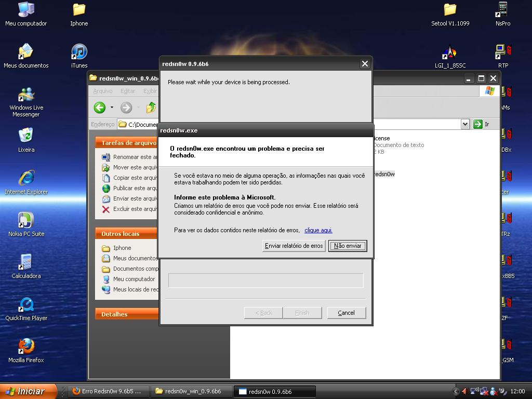This screenshot has width=532, height=399.
Task: Select the license text document
Action: (398, 145)
